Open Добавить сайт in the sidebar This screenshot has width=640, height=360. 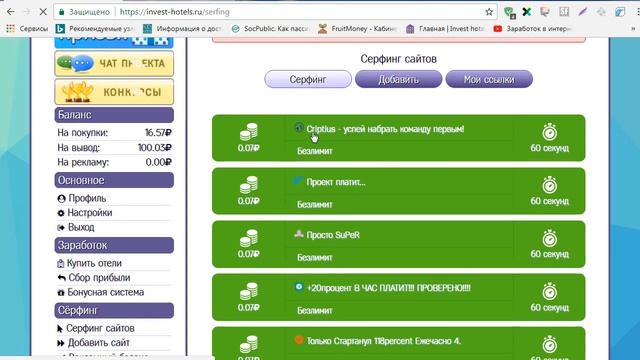99,343
